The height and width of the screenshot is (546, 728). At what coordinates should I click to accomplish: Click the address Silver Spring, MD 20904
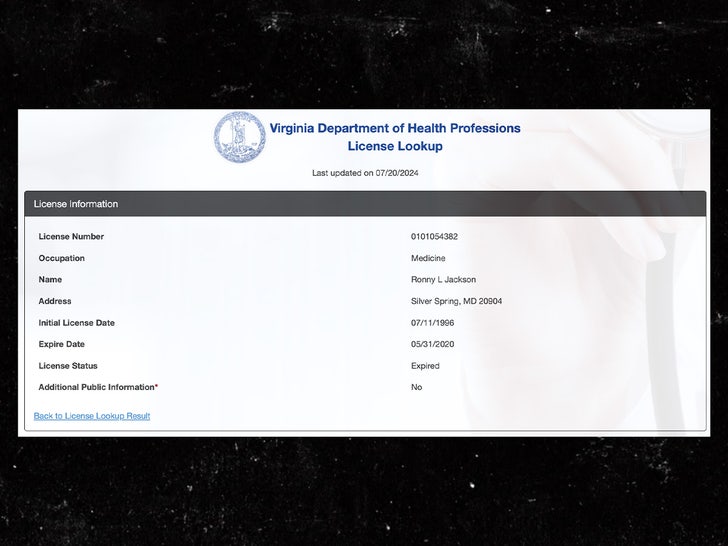point(456,301)
